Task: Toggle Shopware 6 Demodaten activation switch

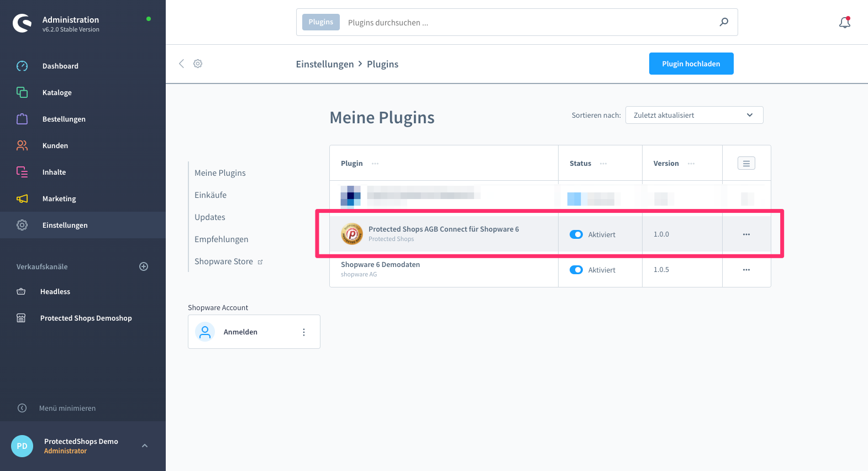Action: point(576,270)
